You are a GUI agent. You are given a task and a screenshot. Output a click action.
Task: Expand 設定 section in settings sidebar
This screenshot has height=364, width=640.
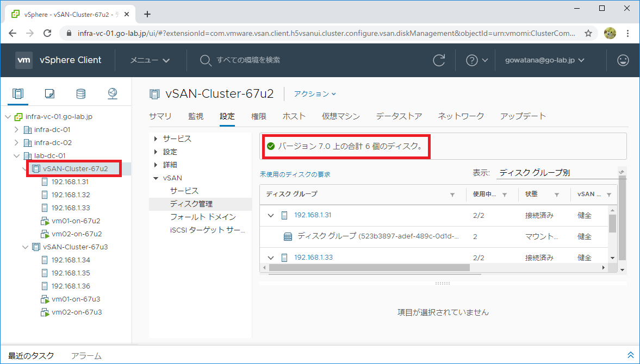pyautogui.click(x=156, y=152)
